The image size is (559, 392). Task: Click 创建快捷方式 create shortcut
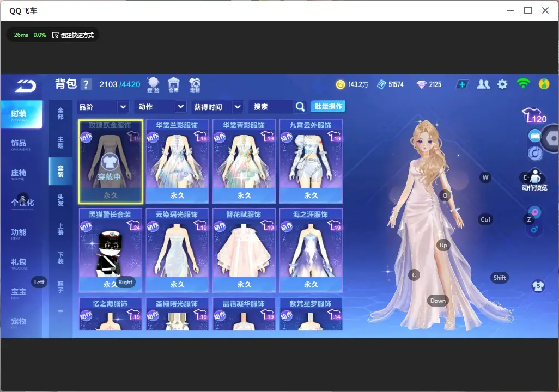point(73,35)
